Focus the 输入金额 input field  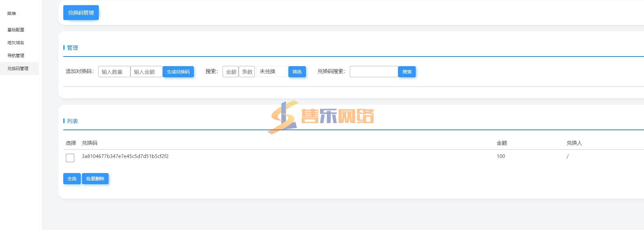147,72
